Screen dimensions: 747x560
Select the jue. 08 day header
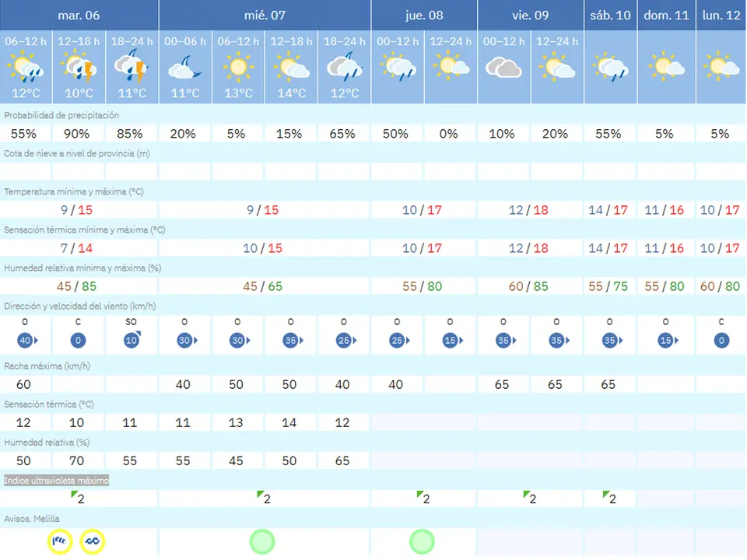[424, 16]
